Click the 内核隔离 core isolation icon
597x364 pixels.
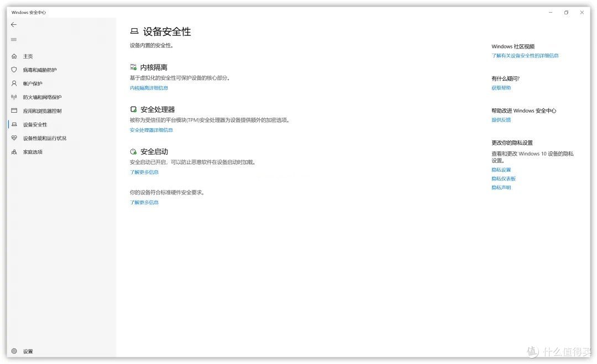click(x=133, y=67)
